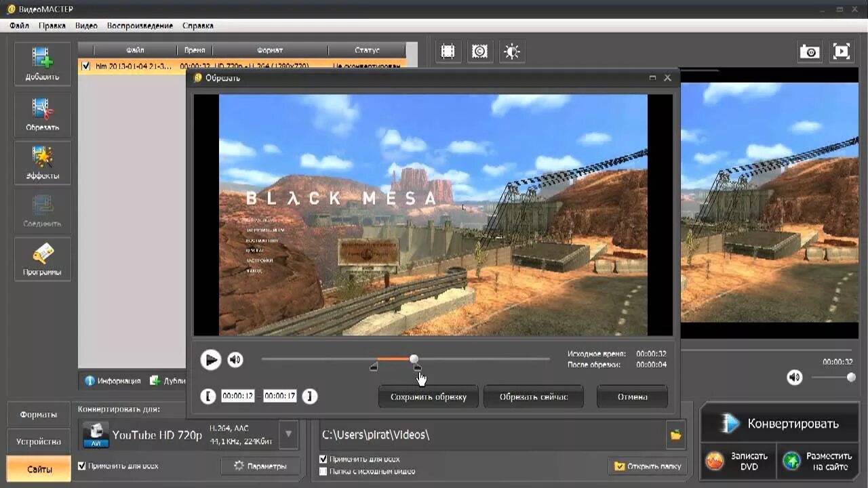This screenshot has width=868, height=488.
Task: Open the brightness adjustment icon
Action: 512,52
